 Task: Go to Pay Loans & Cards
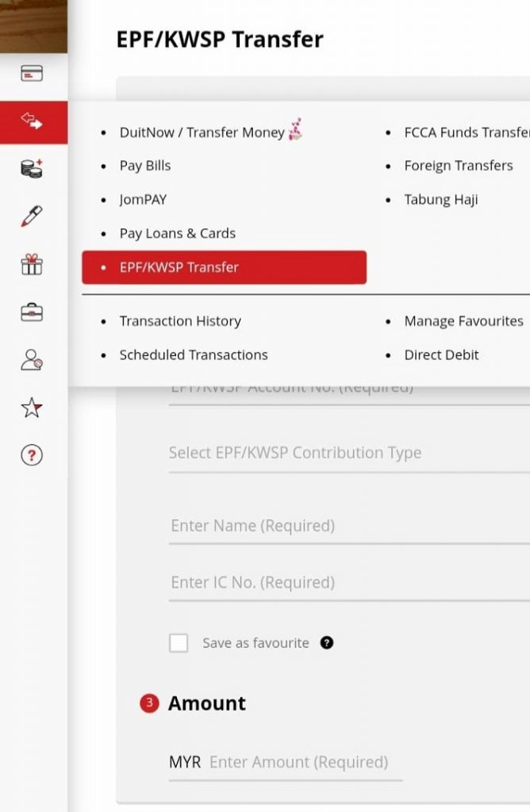(178, 233)
